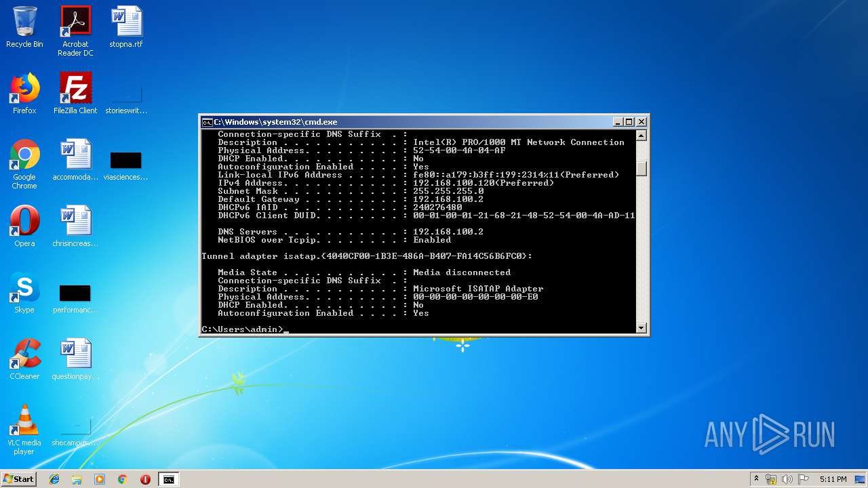Viewport: 868px width, 488px height.
Task: Click the Microsoft ISATAP Adapter text
Action: click(478, 289)
